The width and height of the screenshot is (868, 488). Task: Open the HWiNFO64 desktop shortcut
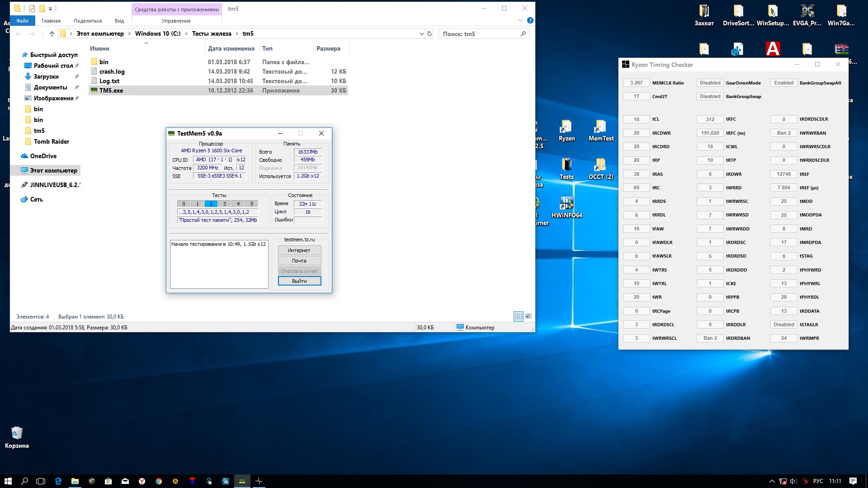(566, 206)
